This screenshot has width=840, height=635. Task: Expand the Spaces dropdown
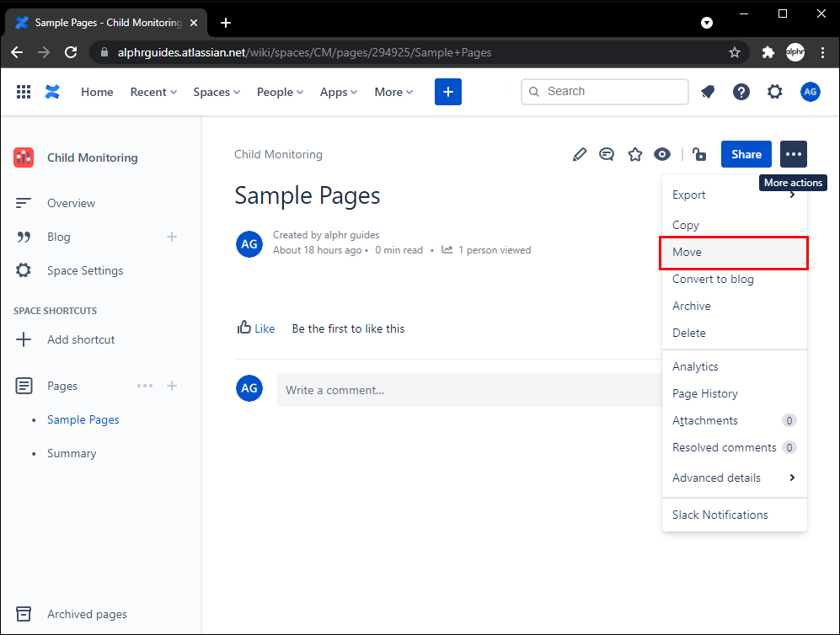pos(217,92)
